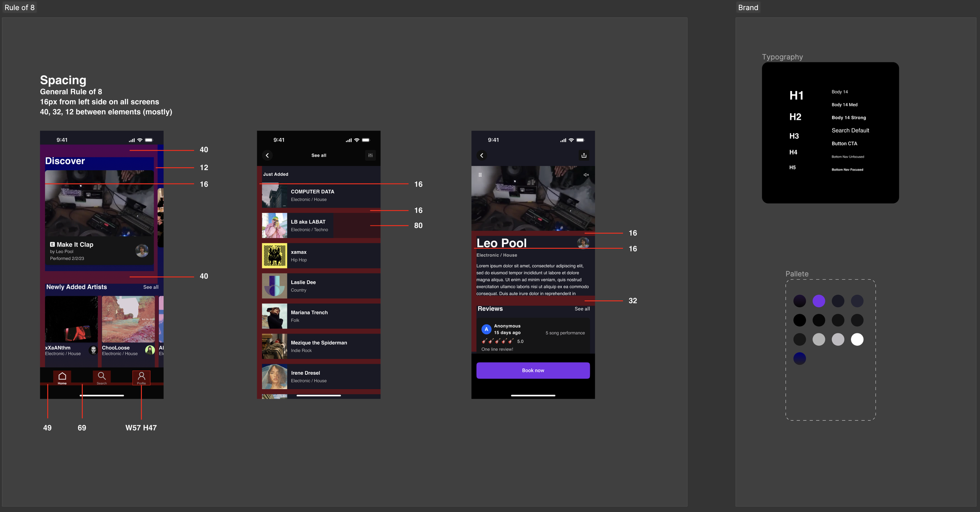Click See all next to Newly Added Artists
Image resolution: width=980 pixels, height=512 pixels.
151,287
